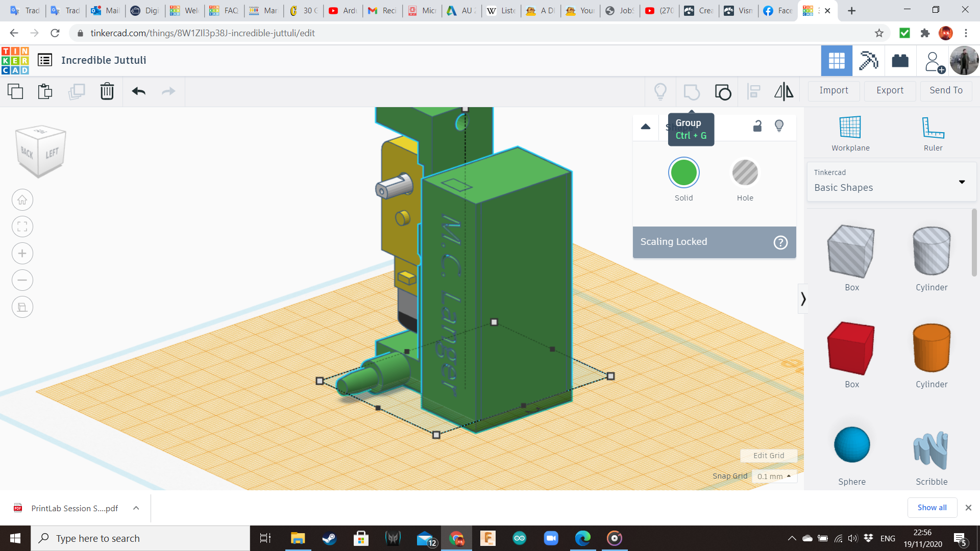Set shape to Hole
Screen dimensions: 980x551
tap(745, 173)
